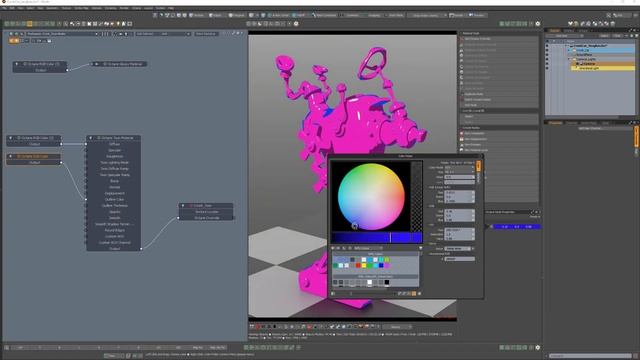640x360 pixels.
Task: Select the Bump input on Toon Material node
Action: [x=114, y=181]
